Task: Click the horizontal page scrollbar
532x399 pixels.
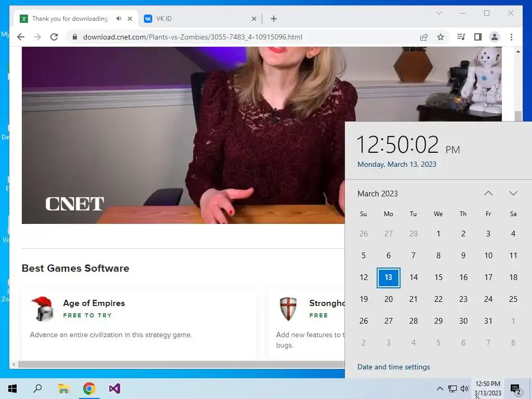Action: (181, 364)
